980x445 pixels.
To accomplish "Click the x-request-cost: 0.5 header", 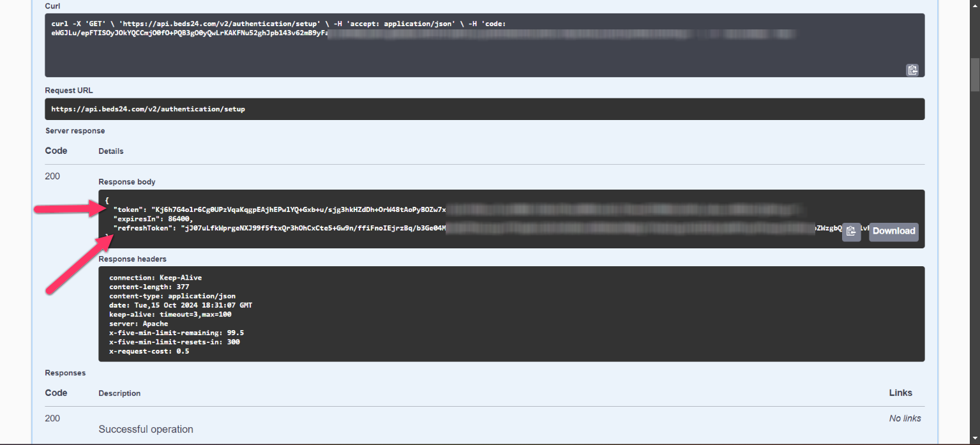I will pos(149,351).
